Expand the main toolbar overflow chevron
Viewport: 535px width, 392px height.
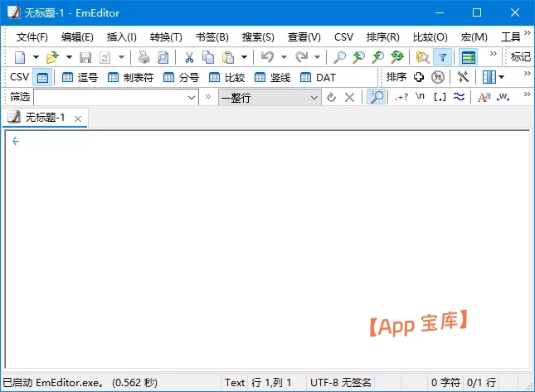(494, 54)
